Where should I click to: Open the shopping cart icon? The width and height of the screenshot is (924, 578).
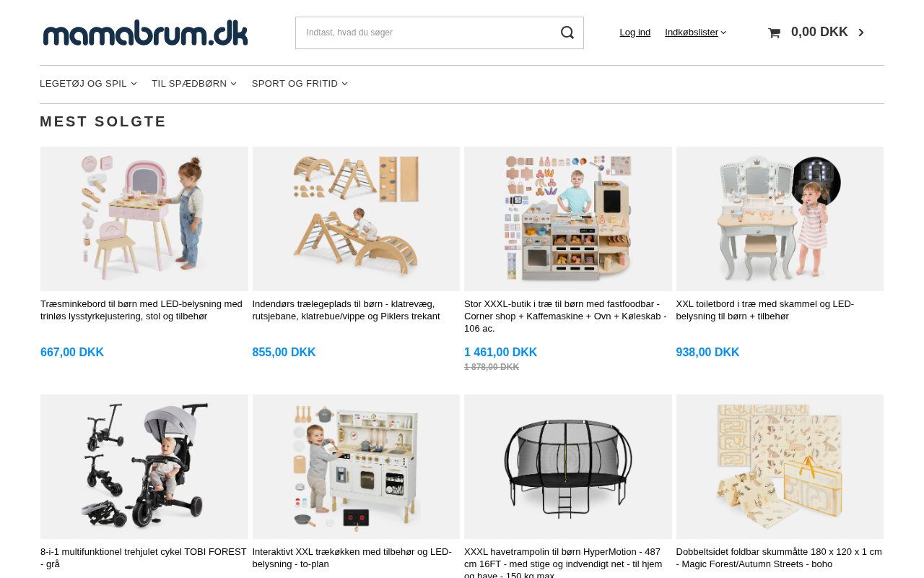pyautogui.click(x=774, y=33)
